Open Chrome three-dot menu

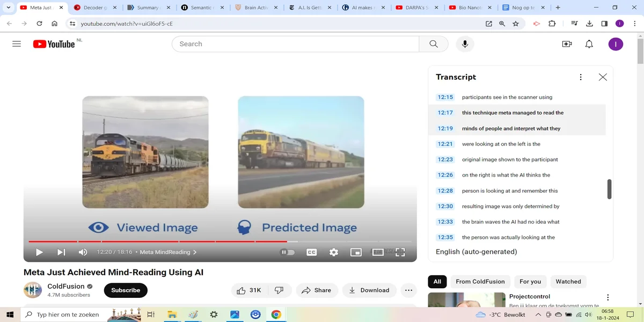(634, 24)
